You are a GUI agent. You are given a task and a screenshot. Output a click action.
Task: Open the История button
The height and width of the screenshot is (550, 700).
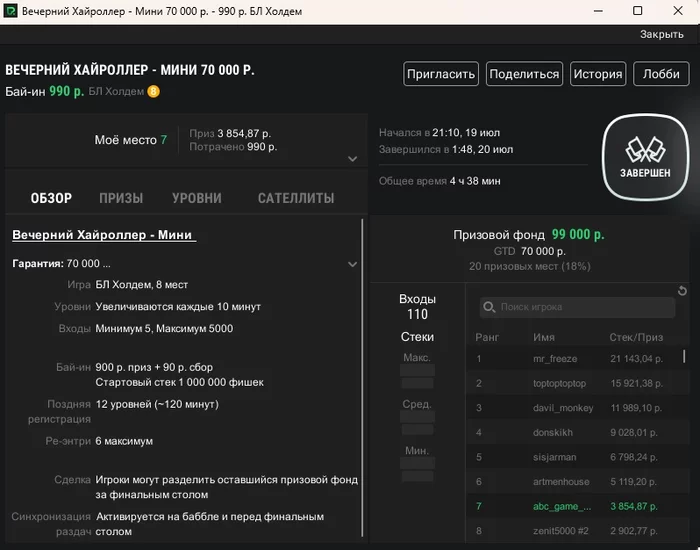click(598, 74)
